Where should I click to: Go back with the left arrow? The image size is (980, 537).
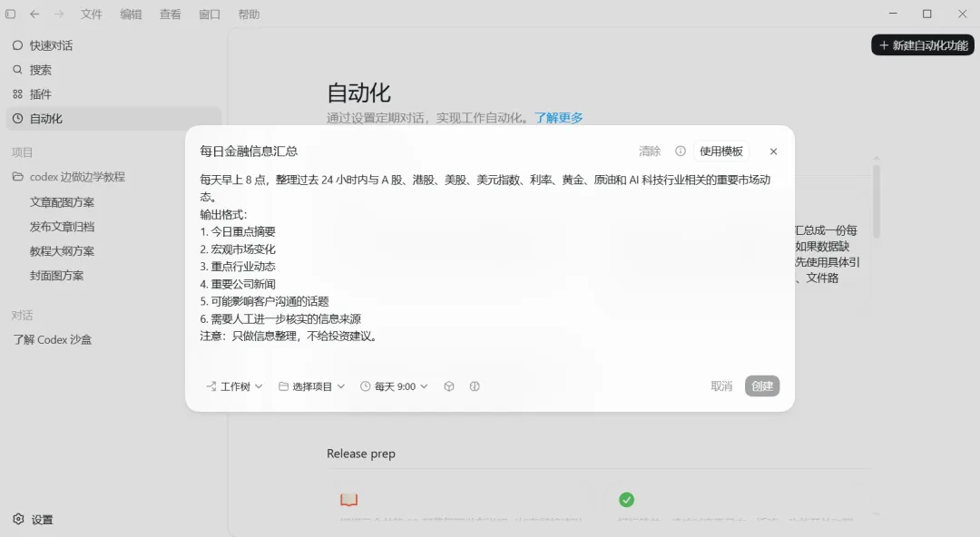pyautogui.click(x=34, y=14)
